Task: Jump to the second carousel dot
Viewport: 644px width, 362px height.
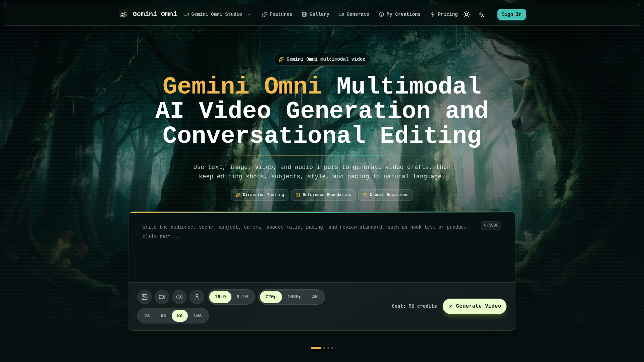Action: (x=324, y=348)
